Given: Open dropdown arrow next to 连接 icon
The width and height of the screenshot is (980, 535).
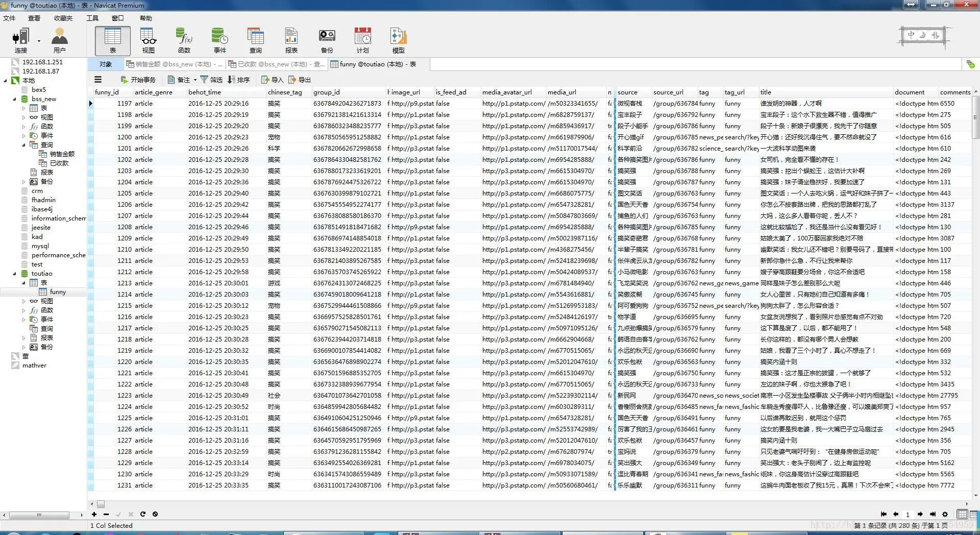Looking at the screenshot, I should point(39,41).
